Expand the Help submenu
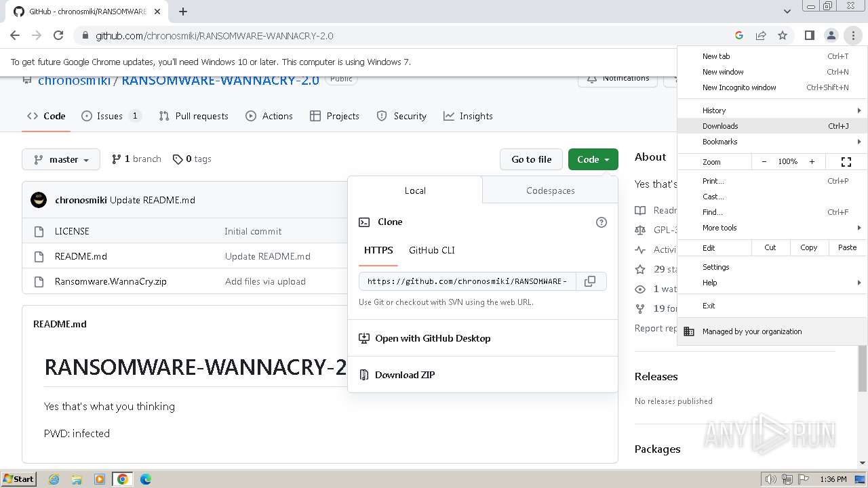Image resolution: width=868 pixels, height=488 pixels. 772,283
